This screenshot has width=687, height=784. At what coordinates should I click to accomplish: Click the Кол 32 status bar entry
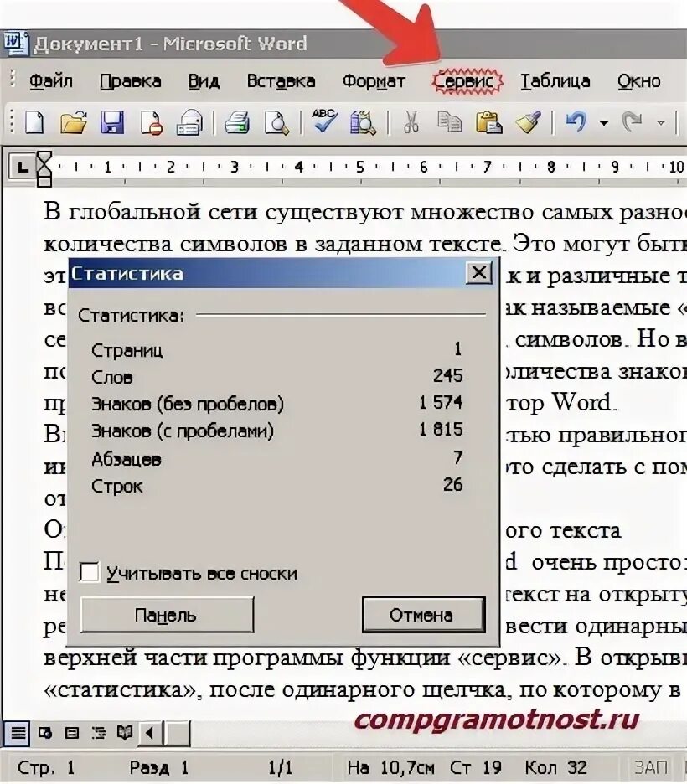(555, 767)
